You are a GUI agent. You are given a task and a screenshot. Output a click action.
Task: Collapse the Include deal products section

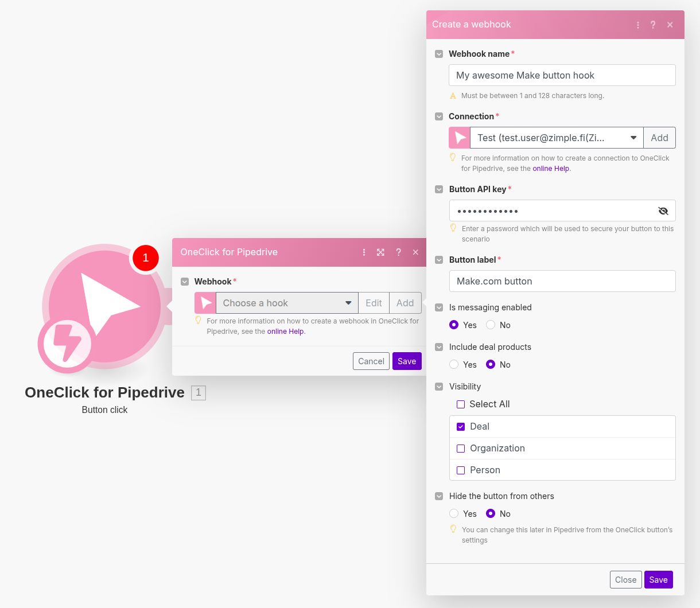(439, 347)
